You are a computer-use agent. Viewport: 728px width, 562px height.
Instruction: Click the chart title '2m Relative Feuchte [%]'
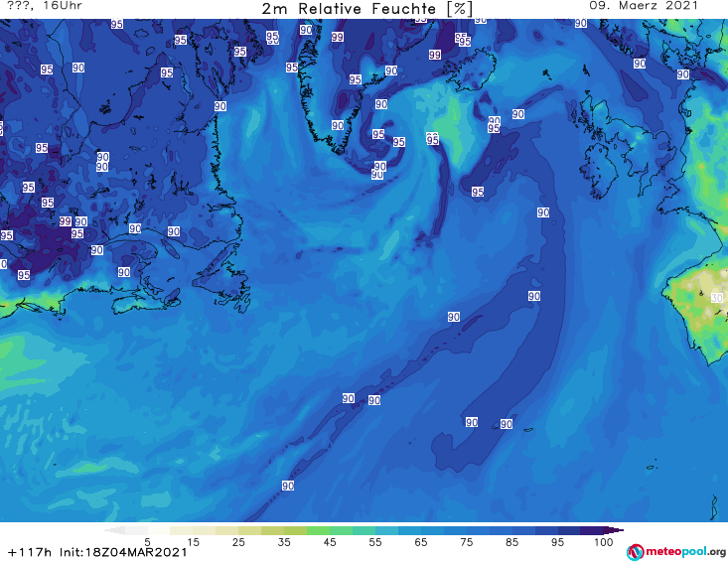[367, 9]
